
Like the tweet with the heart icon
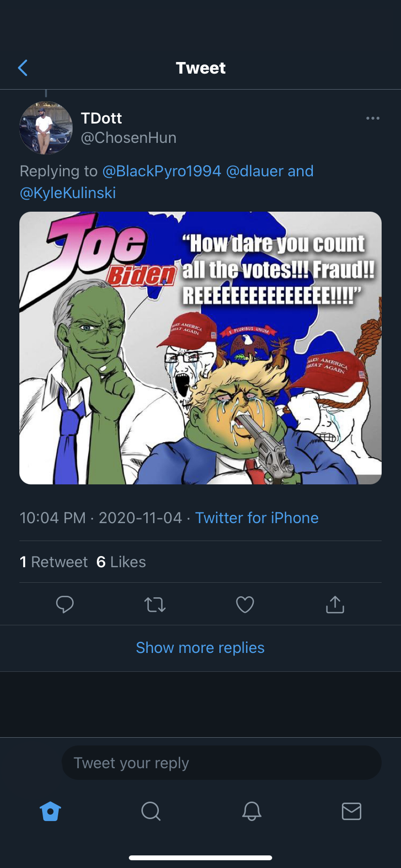tap(245, 604)
